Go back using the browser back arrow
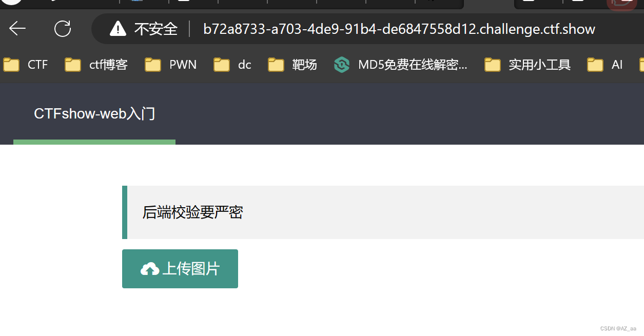This screenshot has width=644, height=336. pos(17,29)
